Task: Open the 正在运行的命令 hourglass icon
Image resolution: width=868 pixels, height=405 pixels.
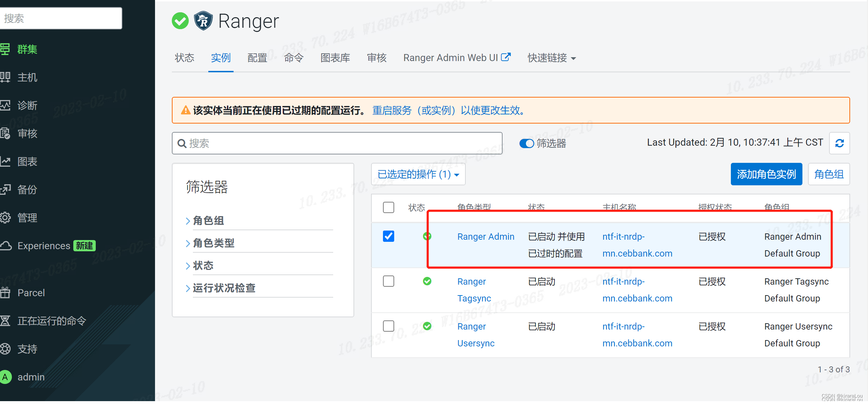Action: pyautogui.click(x=5, y=321)
